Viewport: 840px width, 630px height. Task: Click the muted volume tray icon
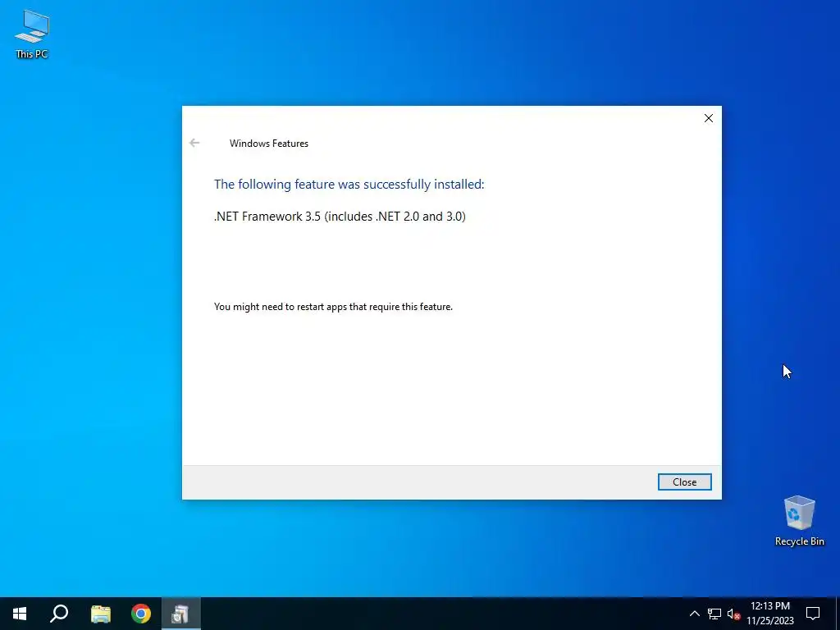pos(733,614)
